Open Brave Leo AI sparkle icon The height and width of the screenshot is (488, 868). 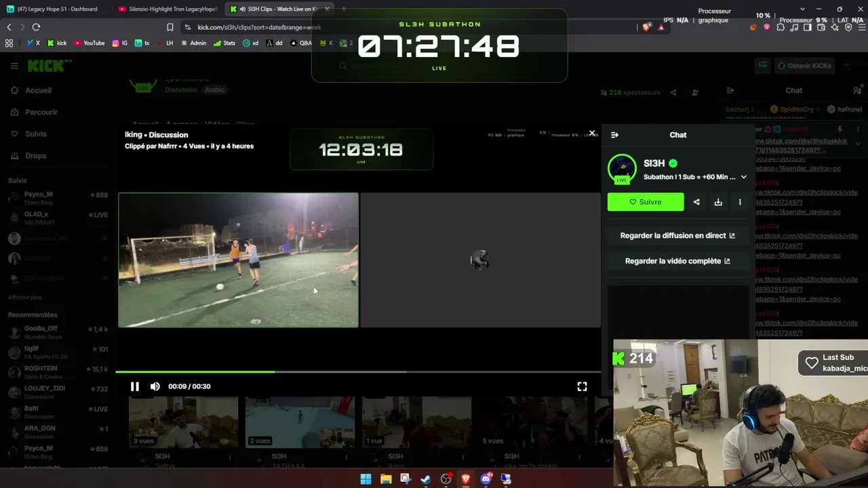(x=835, y=27)
